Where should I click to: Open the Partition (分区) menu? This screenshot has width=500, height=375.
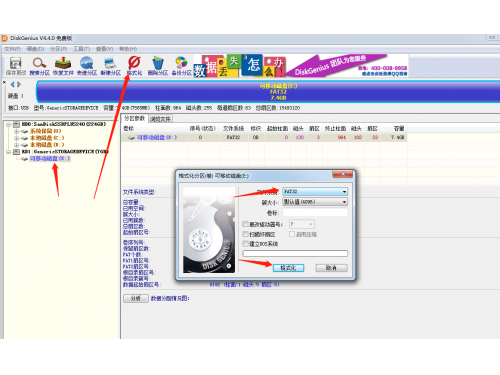click(x=59, y=49)
